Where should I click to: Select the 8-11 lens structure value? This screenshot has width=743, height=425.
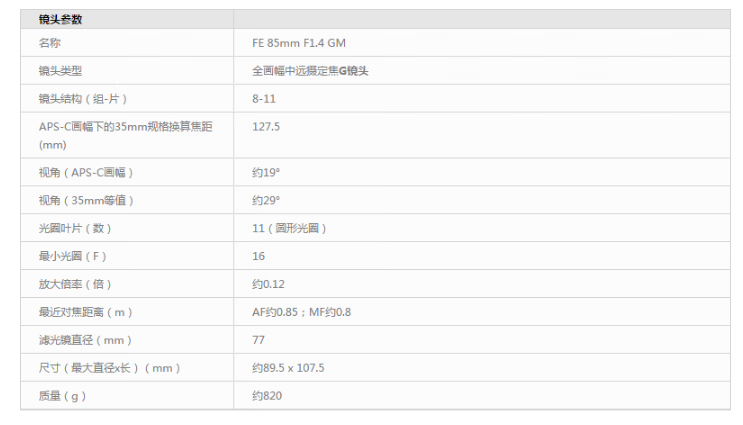tap(264, 99)
